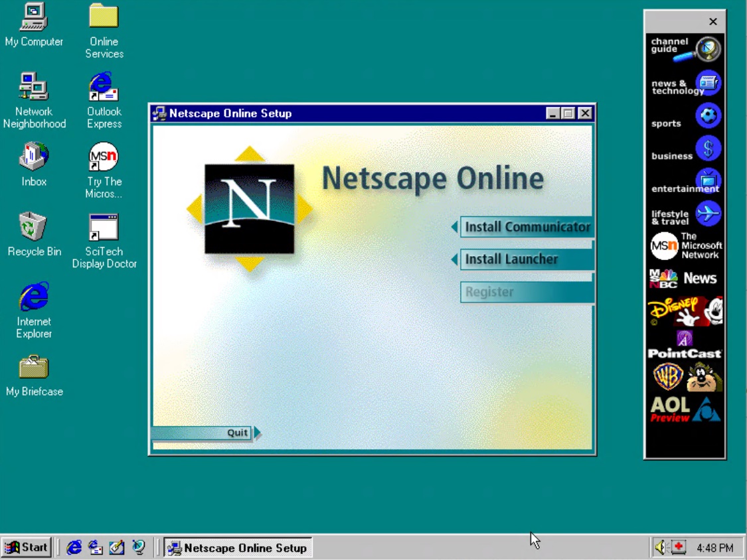This screenshot has height=560, width=747.
Task: Click the red cross system tray icon
Action: (679, 547)
